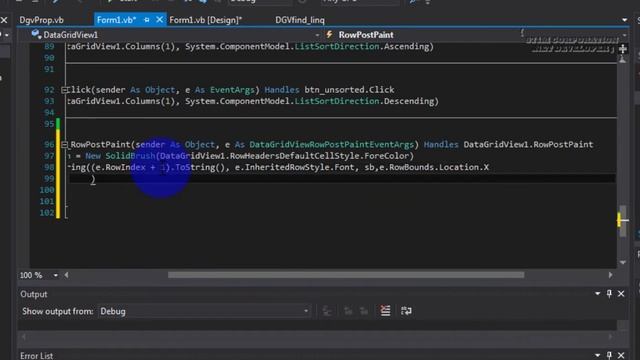Screen dimensions: 640x360
Task: Open the document tabs overflow dropdown
Action: coord(624,20)
